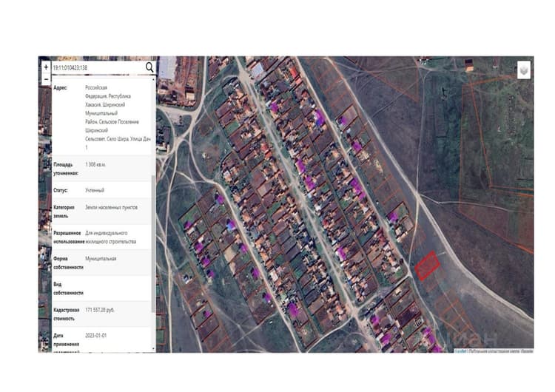Image resolution: width=555 pixels, height=392 pixels.
Task: Click the magnifying glass search icon
Action: tap(149, 67)
